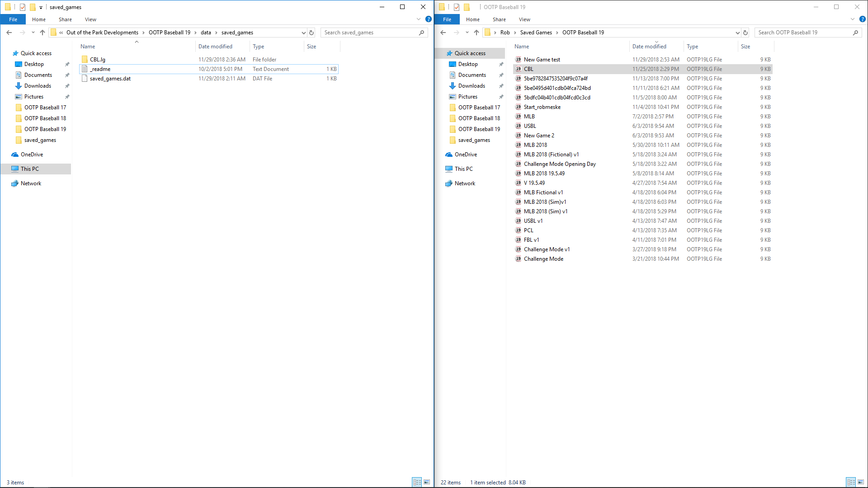Select the Challenge Mode Opening Day file
Screen dimensions: 868x488
pos(560,164)
